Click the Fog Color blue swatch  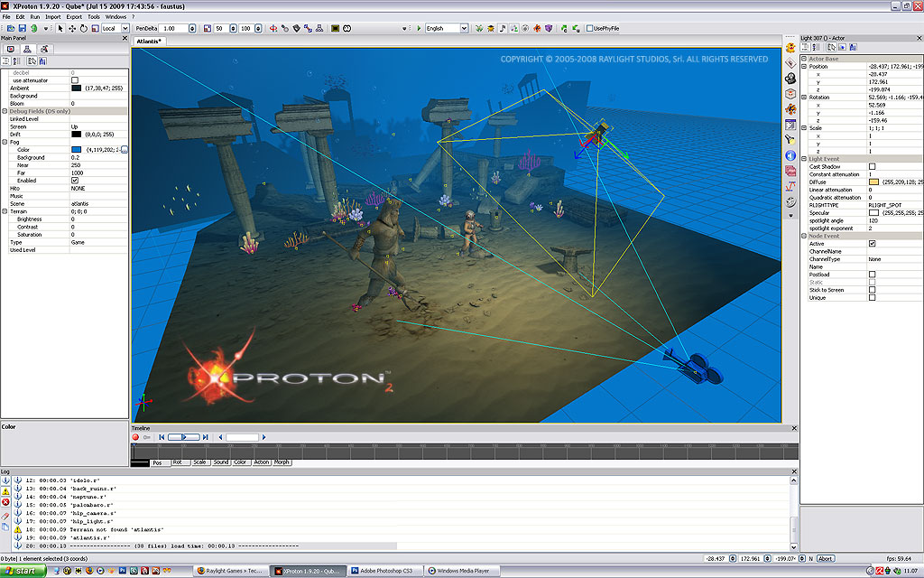tap(77, 150)
